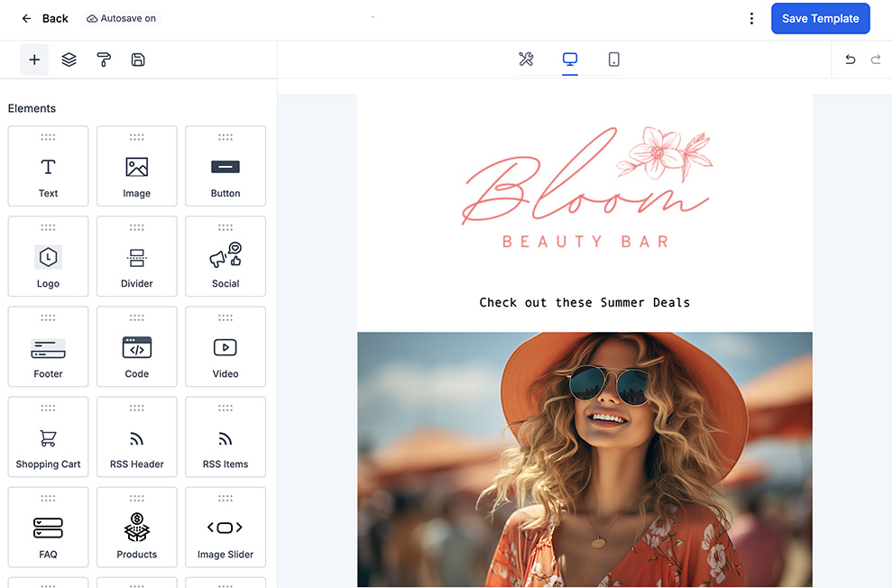The width and height of the screenshot is (893, 588).
Task: Select the Image element card
Action: tap(136, 166)
